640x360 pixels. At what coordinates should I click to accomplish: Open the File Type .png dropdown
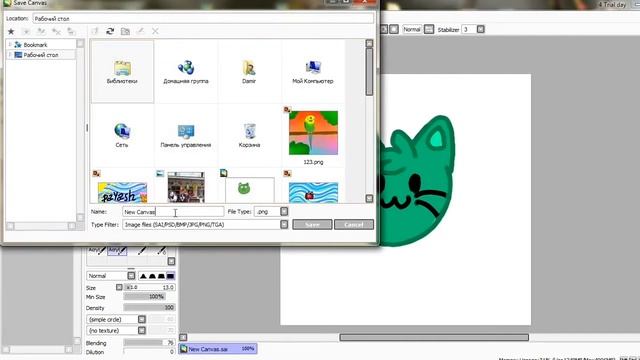tap(284, 211)
